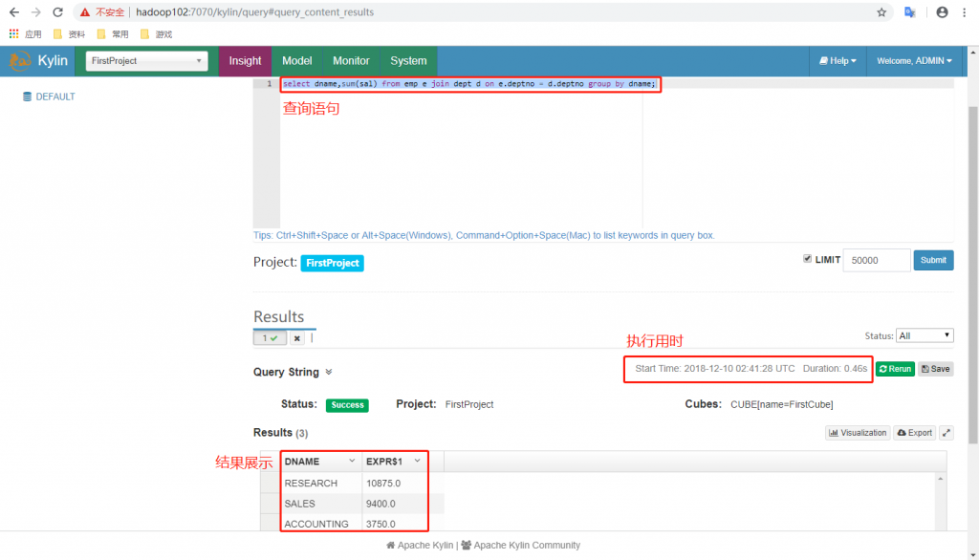Expand results with fullscreen arrow icon
The height and width of the screenshot is (560, 979).
point(946,433)
